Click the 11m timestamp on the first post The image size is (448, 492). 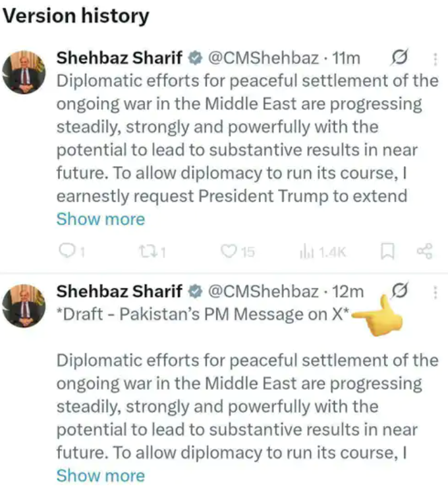[347, 58]
